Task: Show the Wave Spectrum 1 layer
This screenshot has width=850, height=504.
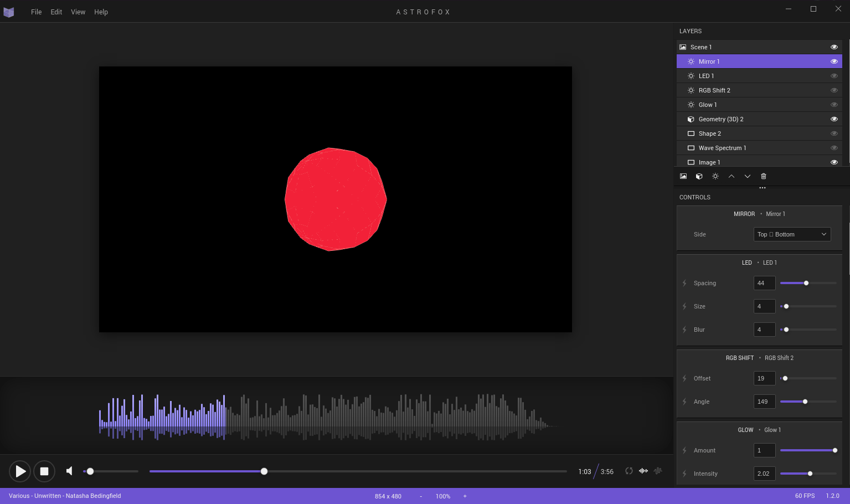Action: point(834,148)
